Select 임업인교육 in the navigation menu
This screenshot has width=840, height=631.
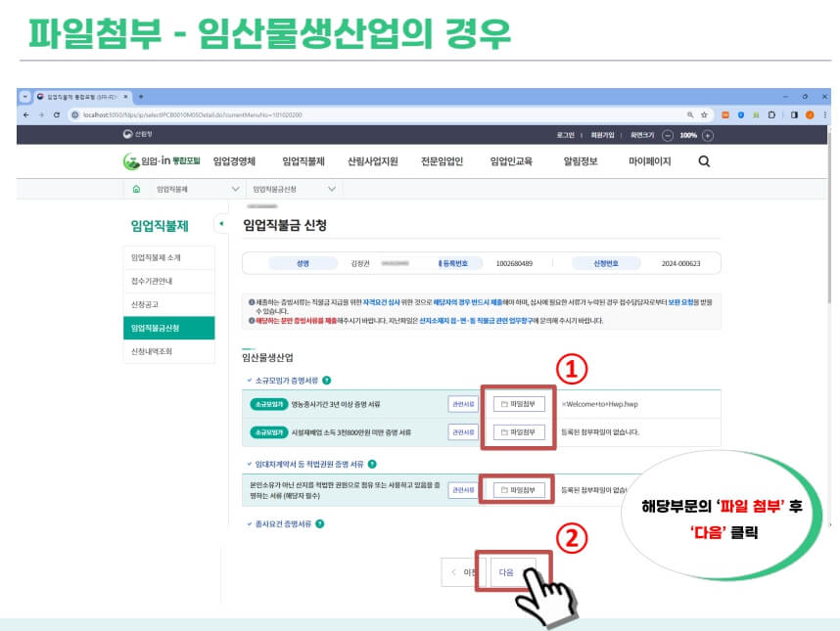(x=509, y=162)
